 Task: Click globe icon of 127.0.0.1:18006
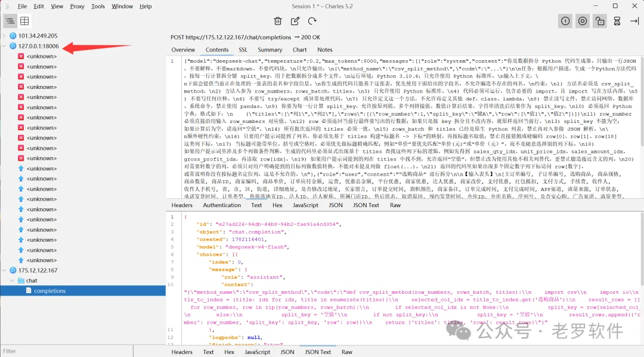click(13, 46)
